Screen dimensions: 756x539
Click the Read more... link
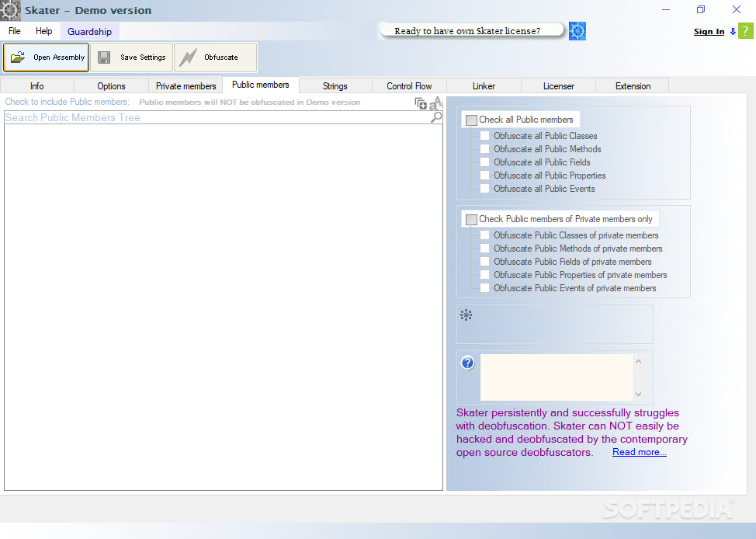640,452
